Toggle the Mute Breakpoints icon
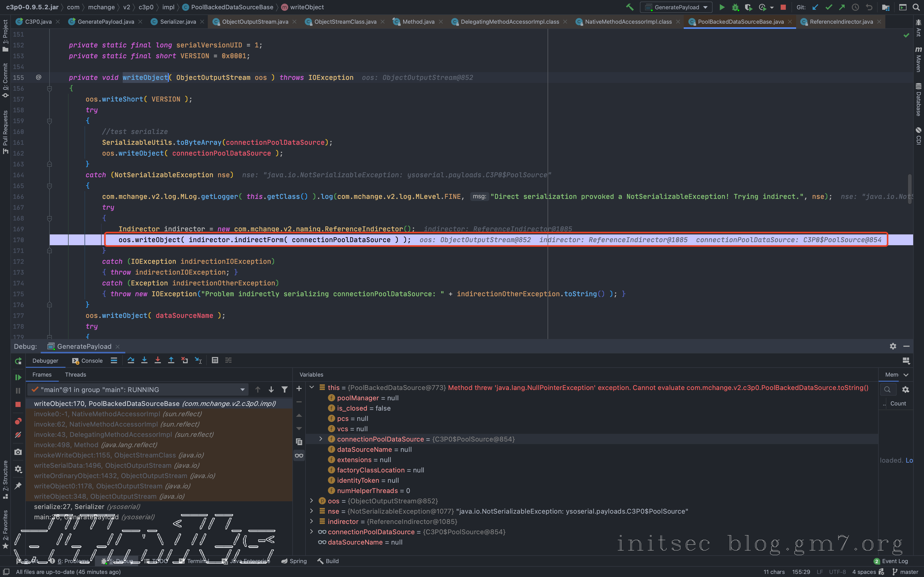924x577 pixels. tap(18, 435)
